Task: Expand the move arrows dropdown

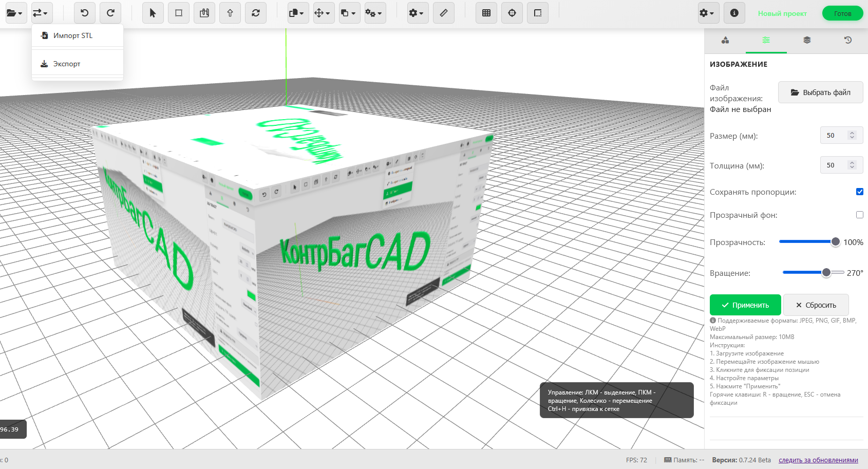Action: 323,13
